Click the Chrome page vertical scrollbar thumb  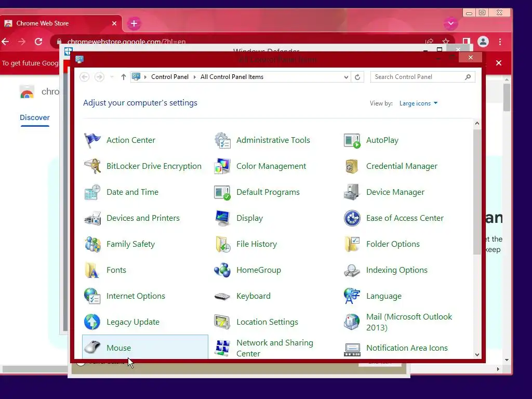507,97
